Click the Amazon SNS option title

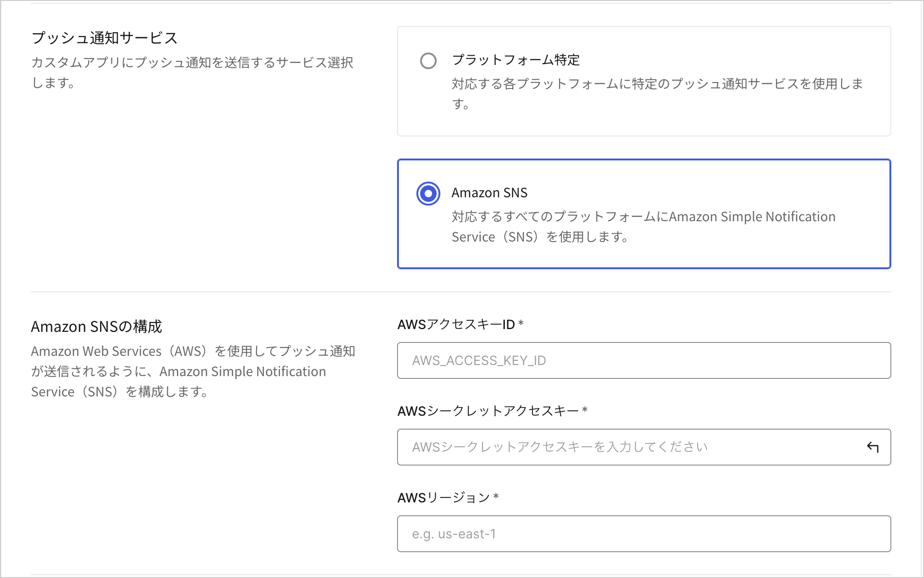[x=489, y=193]
